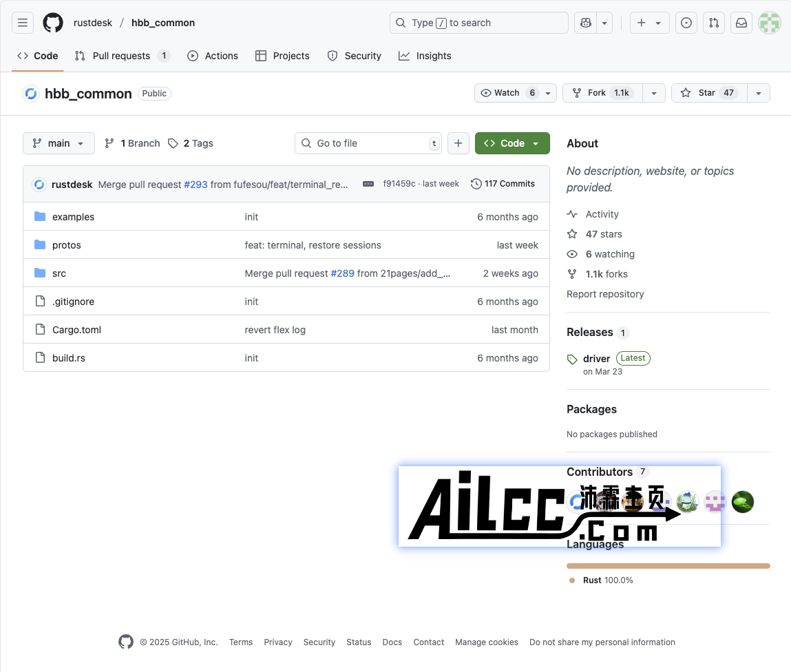Open the Rust 100.0% language link

608,580
